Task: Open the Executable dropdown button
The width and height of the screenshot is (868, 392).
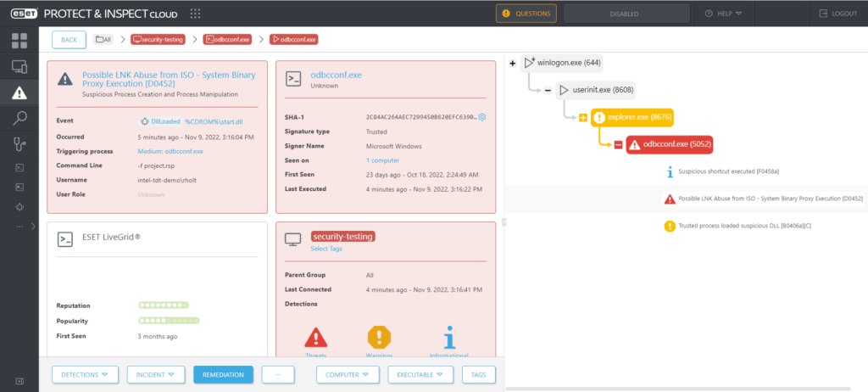Action: pos(420,374)
